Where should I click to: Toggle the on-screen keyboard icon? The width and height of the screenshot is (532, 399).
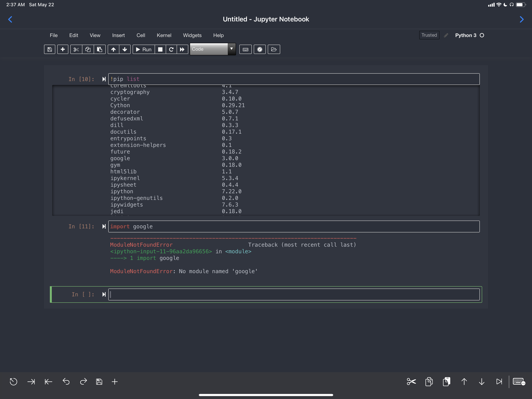519,382
